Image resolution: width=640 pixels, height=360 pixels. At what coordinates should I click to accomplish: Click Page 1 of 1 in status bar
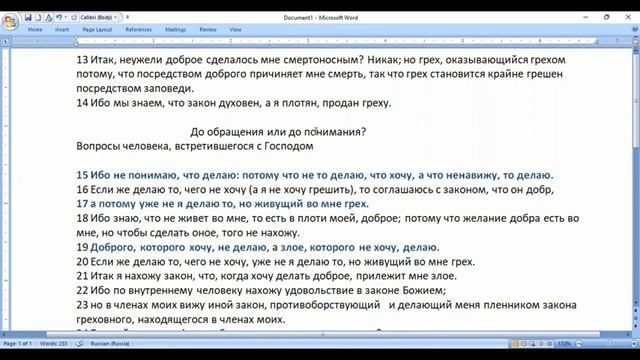[18, 344]
